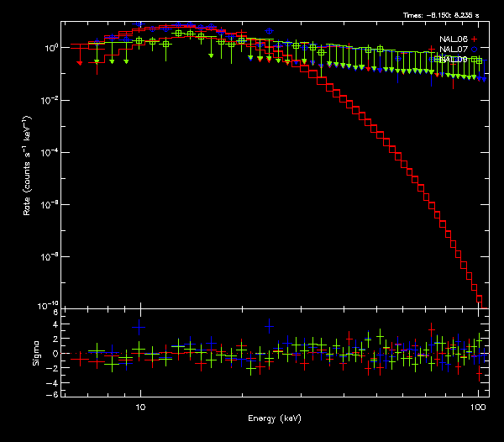Click the blue outlier cross in Sigma panel
The height and width of the screenshot is (442, 504).
click(269, 326)
